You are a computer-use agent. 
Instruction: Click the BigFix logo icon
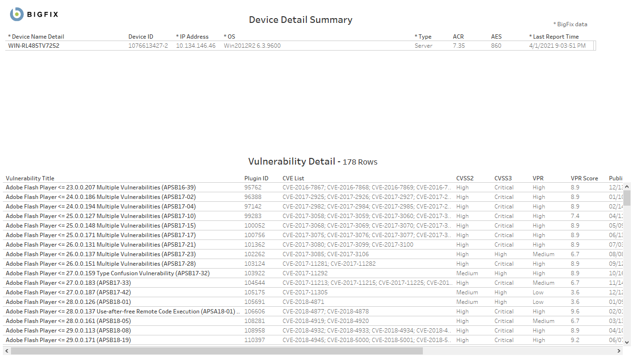17,14
